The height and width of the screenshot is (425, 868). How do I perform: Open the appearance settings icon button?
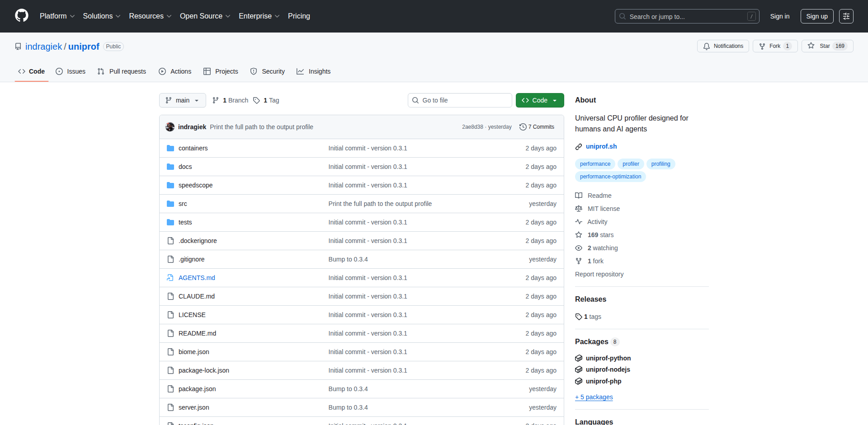point(846,16)
